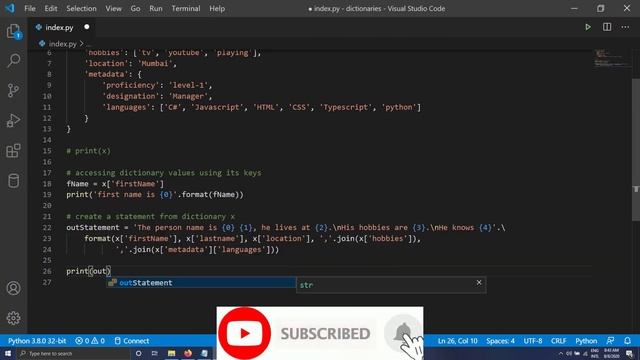
Task: Click the minimap preview of the code
Action: pyautogui.click(x=611, y=58)
